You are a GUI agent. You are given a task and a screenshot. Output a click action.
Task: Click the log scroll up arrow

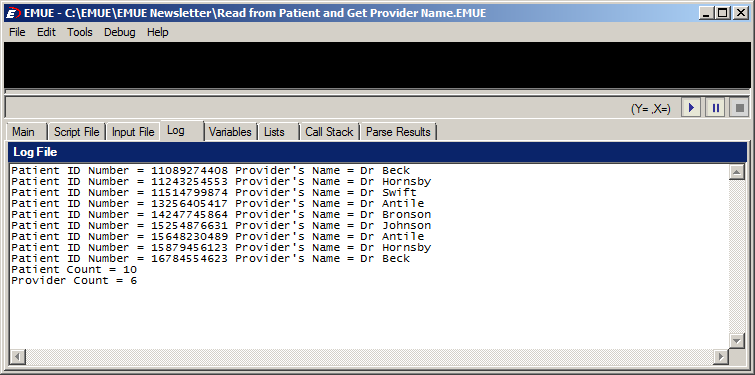[x=737, y=172]
